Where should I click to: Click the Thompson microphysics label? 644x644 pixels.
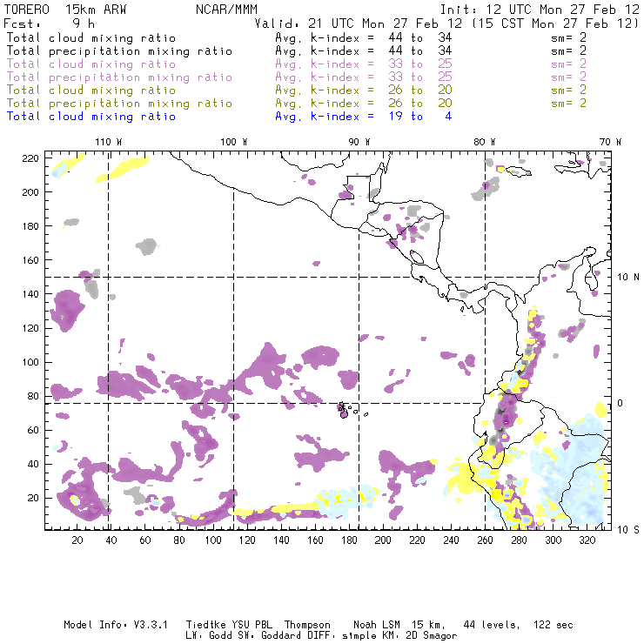305,625
